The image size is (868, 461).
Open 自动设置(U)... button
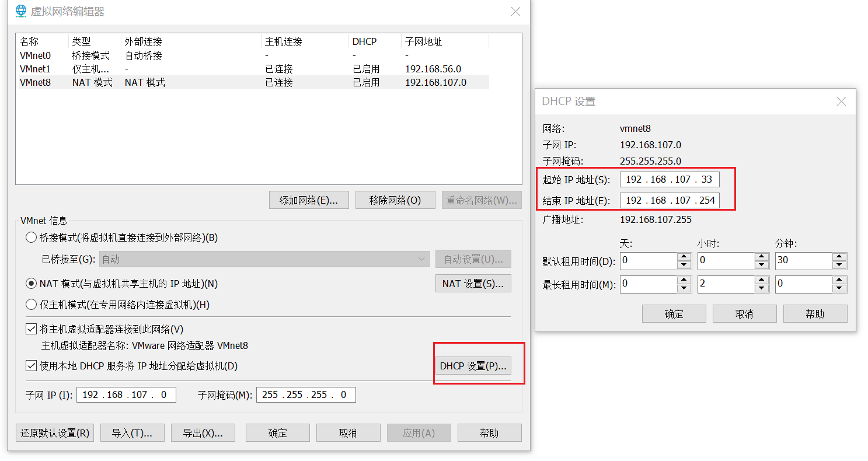tap(473, 259)
